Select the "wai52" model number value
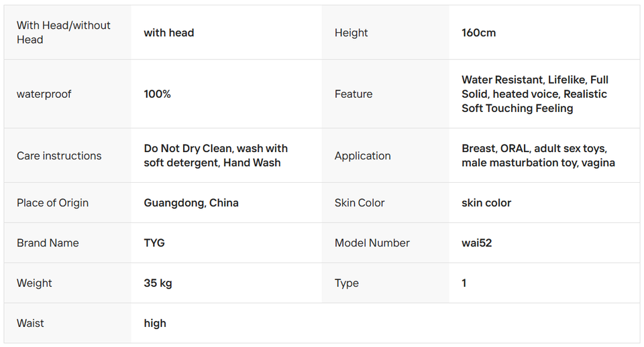The width and height of the screenshot is (644, 347). [x=477, y=242]
